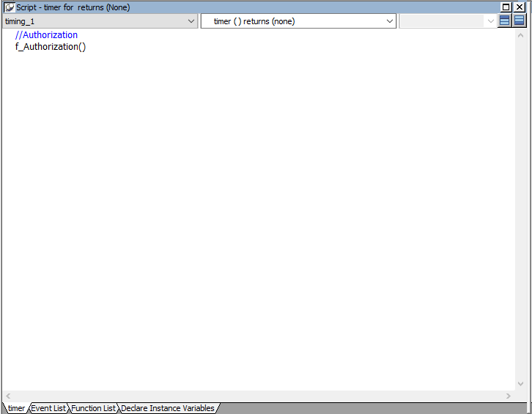Maximize the Script window
The image size is (532, 414).
[506, 7]
